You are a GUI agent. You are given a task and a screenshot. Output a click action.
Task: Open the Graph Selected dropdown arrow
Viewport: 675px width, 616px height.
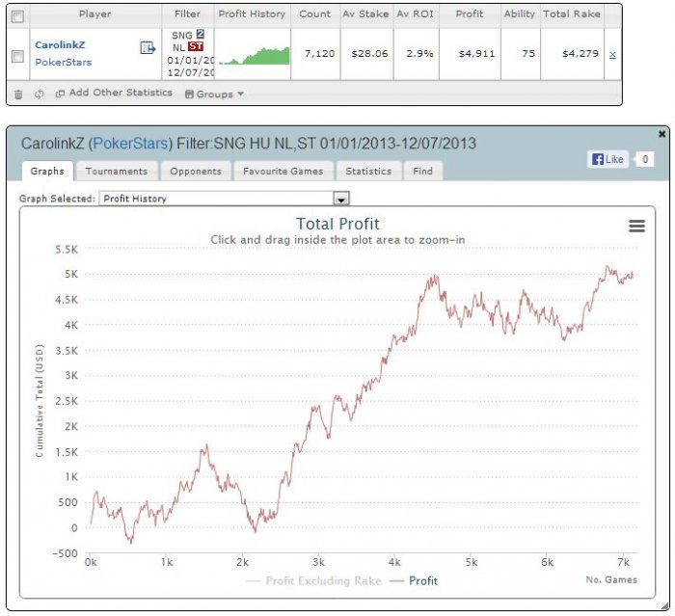[341, 199]
